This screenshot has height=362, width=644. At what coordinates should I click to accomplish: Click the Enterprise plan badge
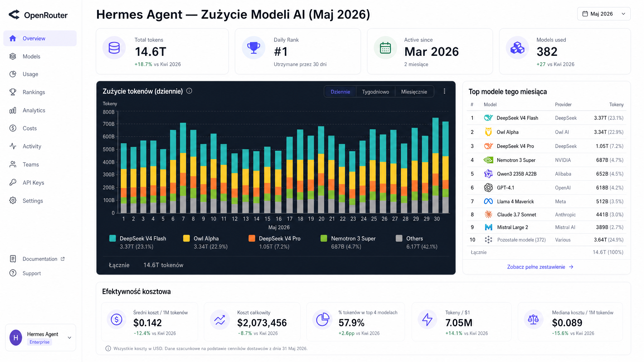point(39,342)
